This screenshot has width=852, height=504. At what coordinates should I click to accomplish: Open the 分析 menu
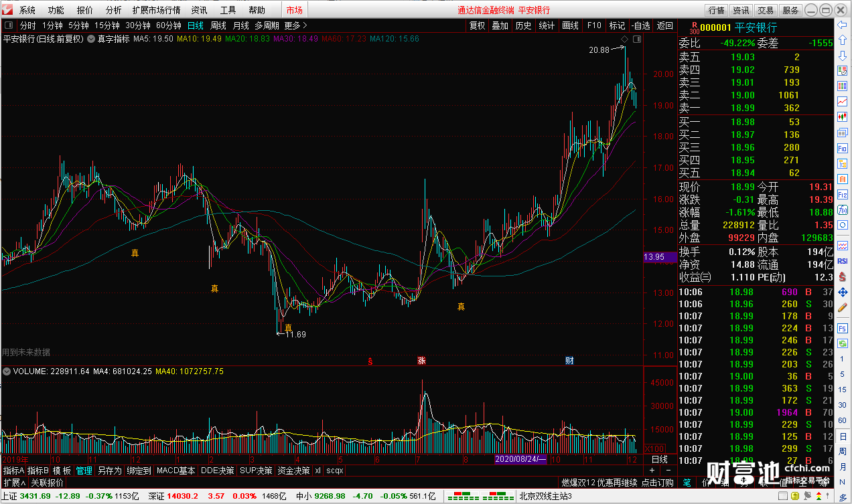(114, 10)
